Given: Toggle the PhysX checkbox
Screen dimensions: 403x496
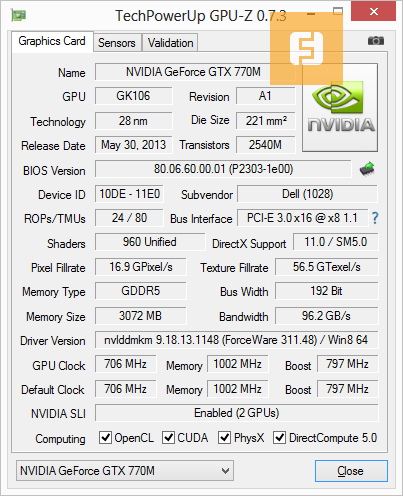Looking at the screenshot, I should pyautogui.click(x=224, y=437).
